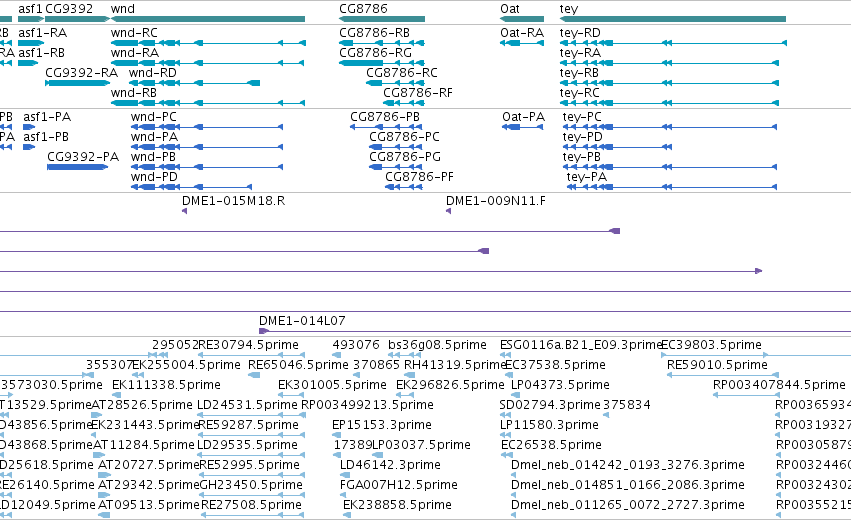Select protein tey-PA
This screenshot has width=851, height=520.
point(587,177)
